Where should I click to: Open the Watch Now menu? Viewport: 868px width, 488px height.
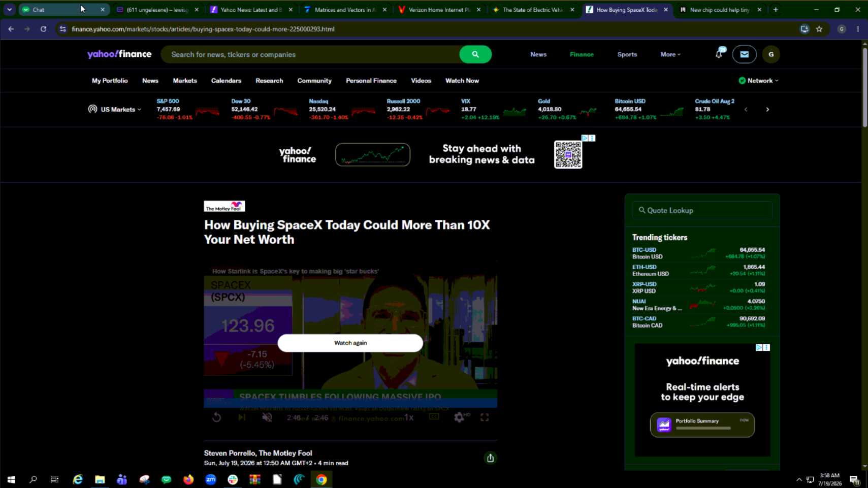click(462, 81)
